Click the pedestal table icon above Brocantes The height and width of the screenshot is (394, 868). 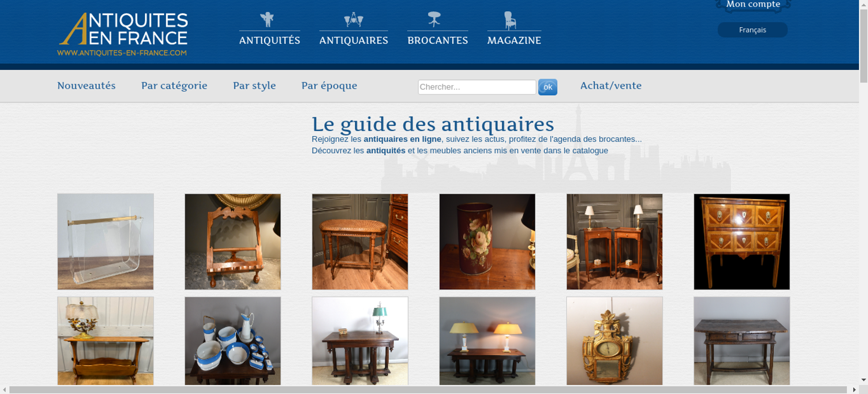click(434, 20)
